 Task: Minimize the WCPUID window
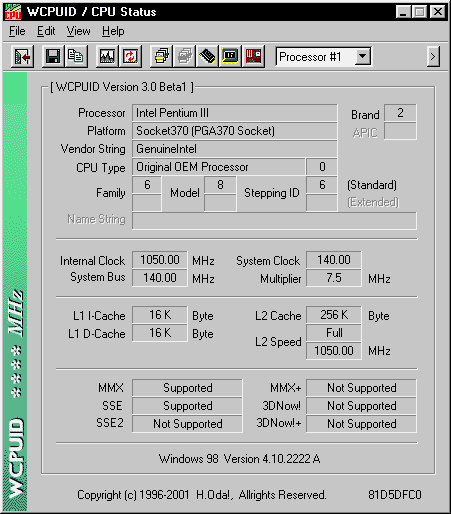(403, 12)
